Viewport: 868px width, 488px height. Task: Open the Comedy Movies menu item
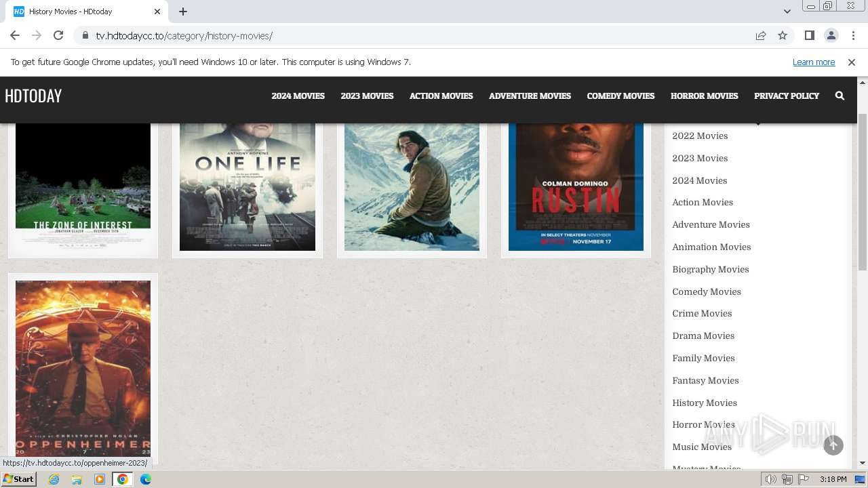tap(620, 96)
